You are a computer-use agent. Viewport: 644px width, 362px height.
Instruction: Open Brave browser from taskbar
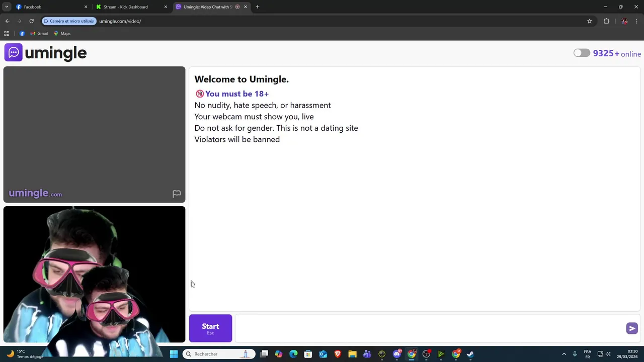(x=338, y=354)
